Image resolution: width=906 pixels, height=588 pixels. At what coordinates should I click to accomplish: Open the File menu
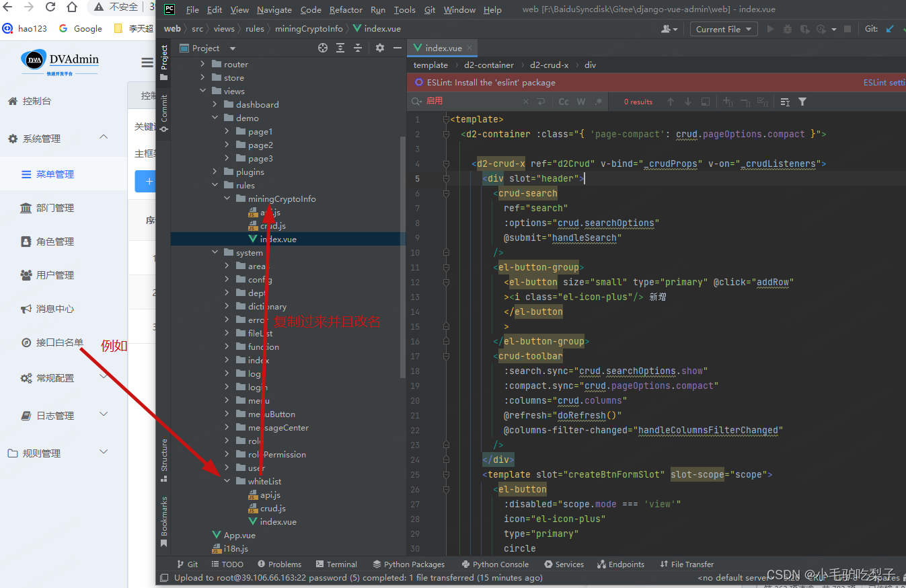click(x=192, y=9)
